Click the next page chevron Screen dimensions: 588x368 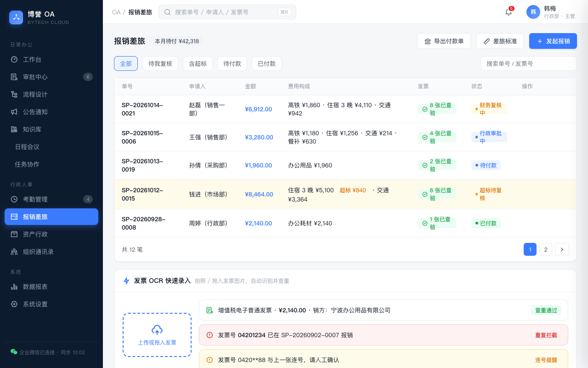click(562, 249)
